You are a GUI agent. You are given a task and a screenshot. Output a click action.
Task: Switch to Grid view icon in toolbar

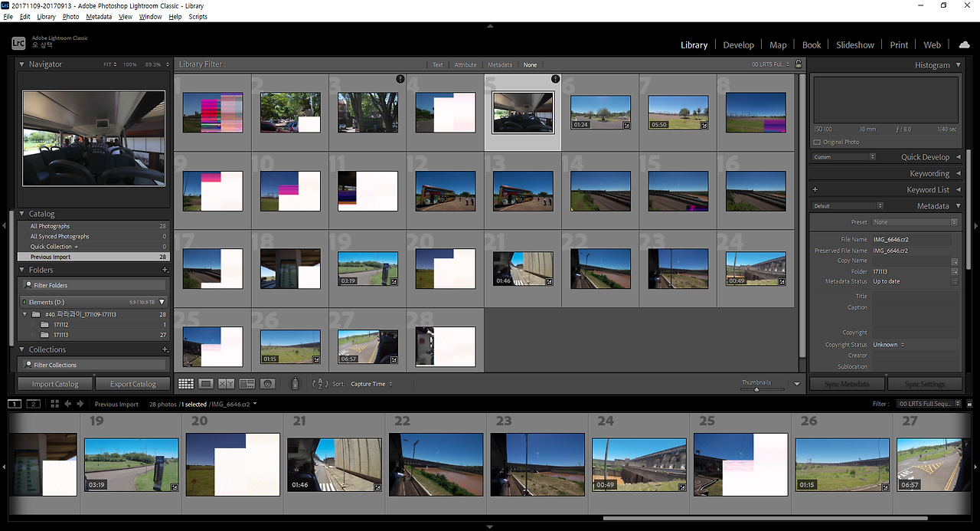[x=186, y=384]
